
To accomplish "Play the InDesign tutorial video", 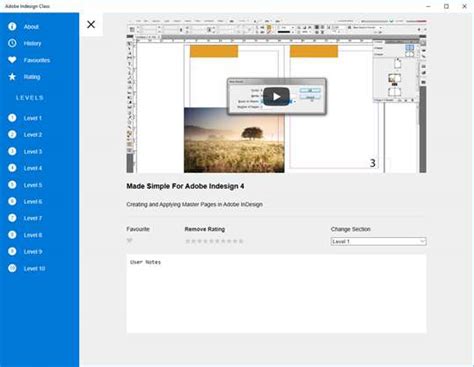I will click(276, 97).
